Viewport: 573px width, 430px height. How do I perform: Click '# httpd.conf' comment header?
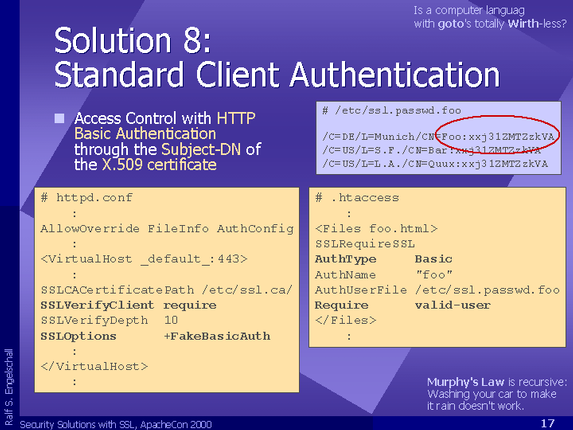pos(87,198)
